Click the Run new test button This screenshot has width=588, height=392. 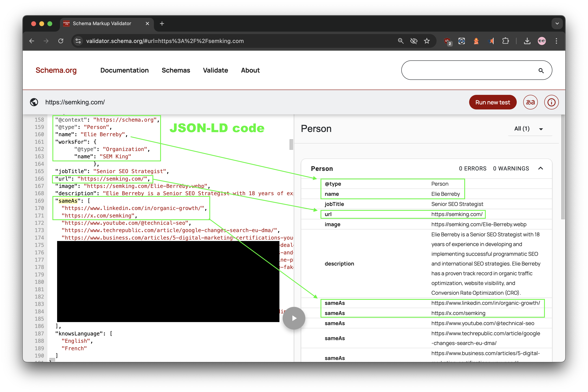(493, 102)
